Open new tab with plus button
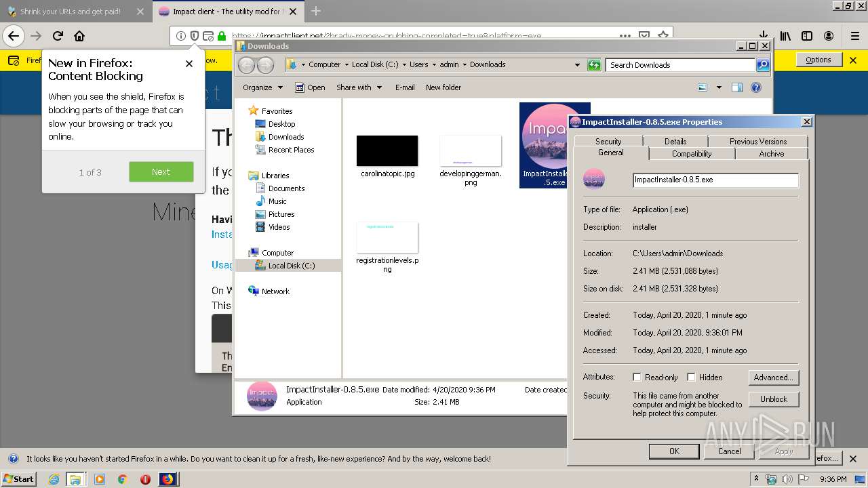 316,11
